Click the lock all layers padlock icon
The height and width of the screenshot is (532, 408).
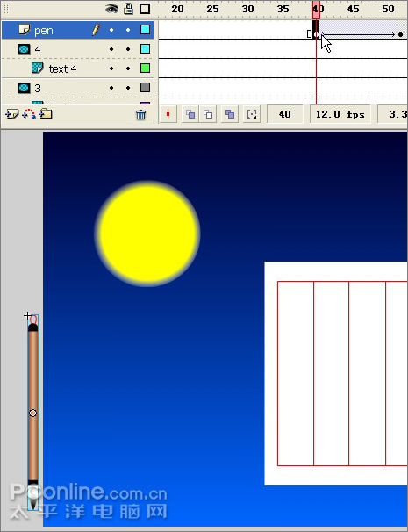[x=128, y=9]
